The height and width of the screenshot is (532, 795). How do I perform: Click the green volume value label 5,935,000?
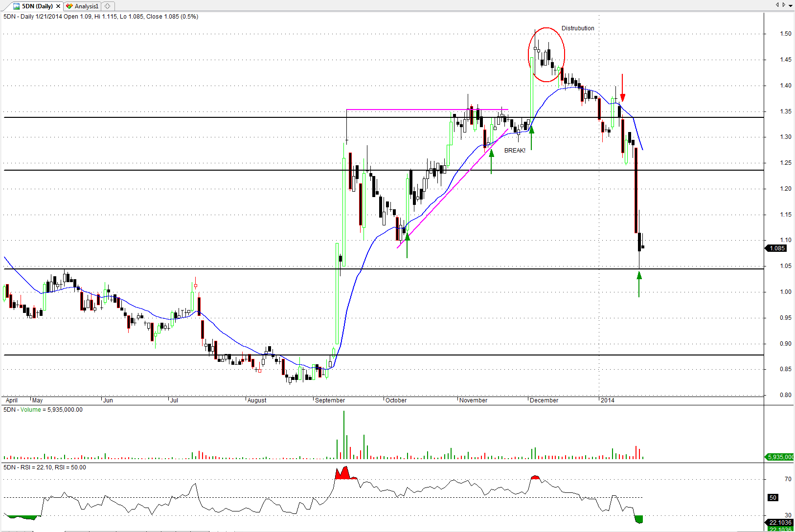click(x=780, y=457)
